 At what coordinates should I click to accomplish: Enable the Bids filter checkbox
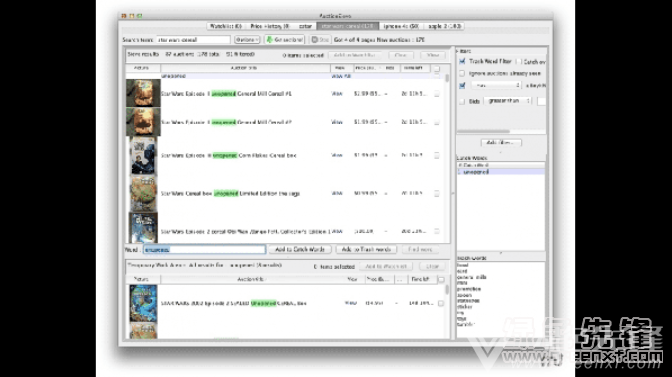click(x=462, y=101)
